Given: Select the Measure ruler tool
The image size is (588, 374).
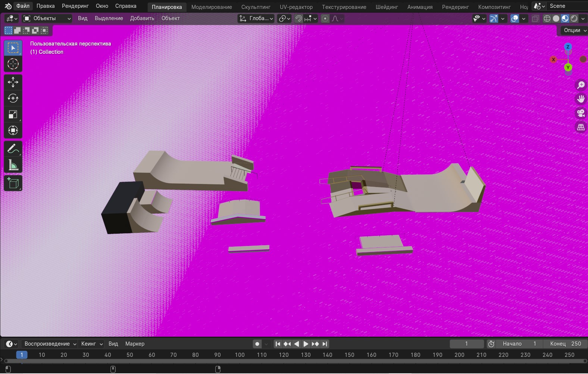Looking at the screenshot, I should [x=13, y=165].
